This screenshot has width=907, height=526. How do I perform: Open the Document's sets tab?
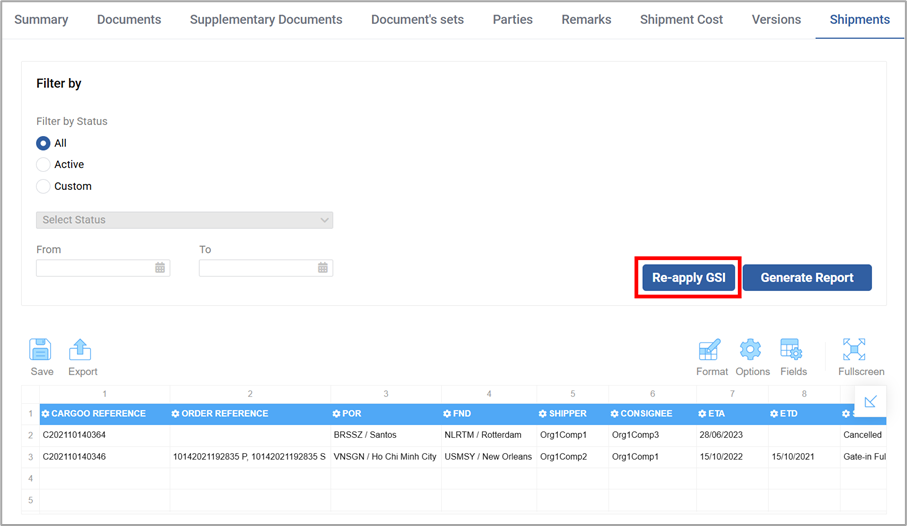(x=418, y=20)
